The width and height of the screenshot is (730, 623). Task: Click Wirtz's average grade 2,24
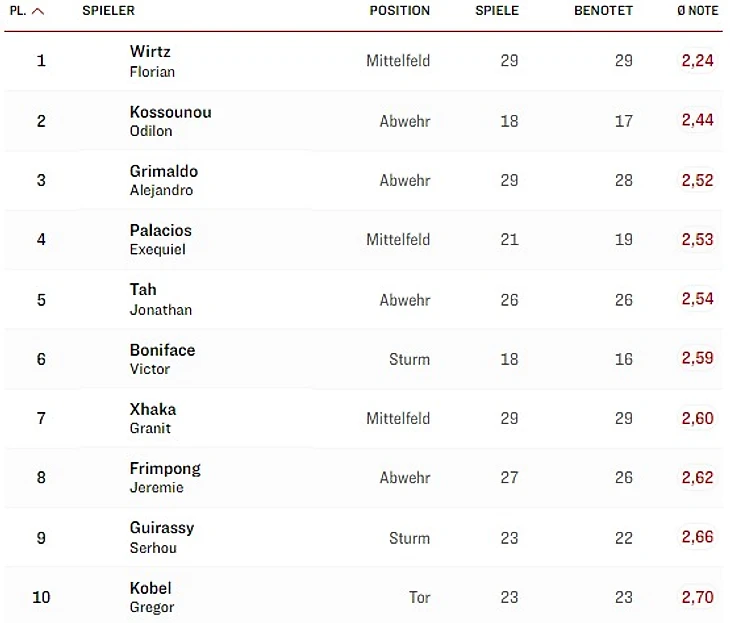pyautogui.click(x=697, y=61)
